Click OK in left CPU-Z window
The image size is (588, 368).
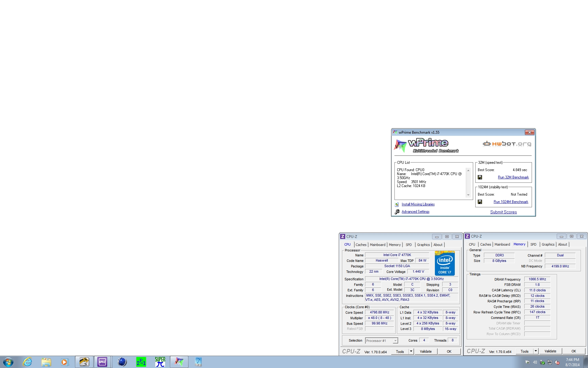coord(449,351)
